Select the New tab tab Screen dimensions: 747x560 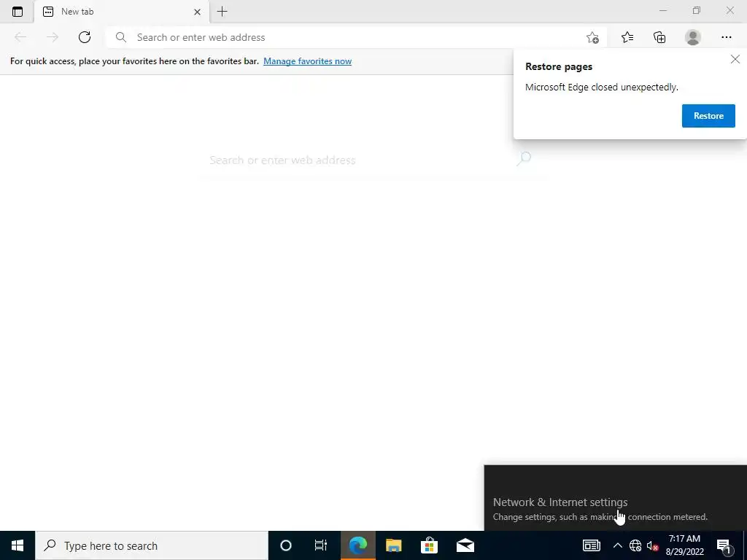point(122,12)
